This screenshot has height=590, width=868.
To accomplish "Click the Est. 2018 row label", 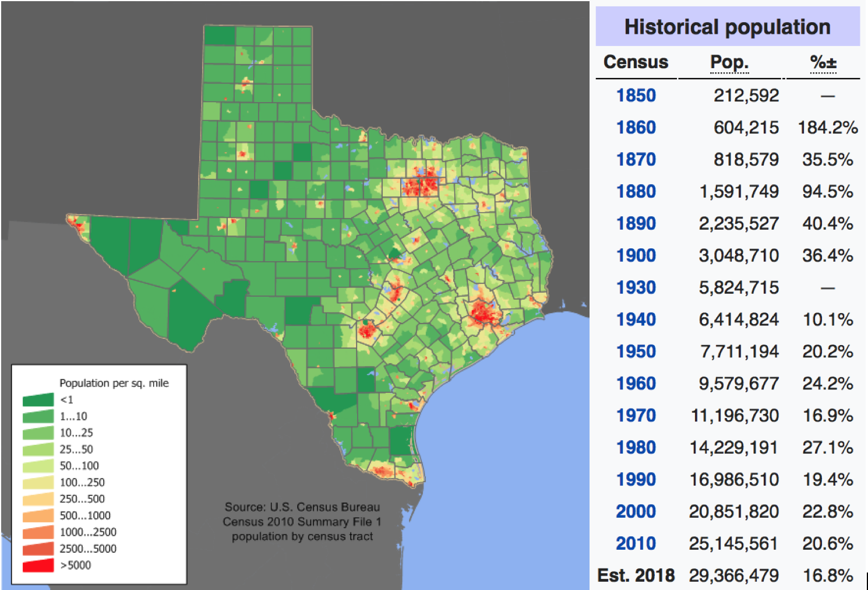I will [636, 577].
